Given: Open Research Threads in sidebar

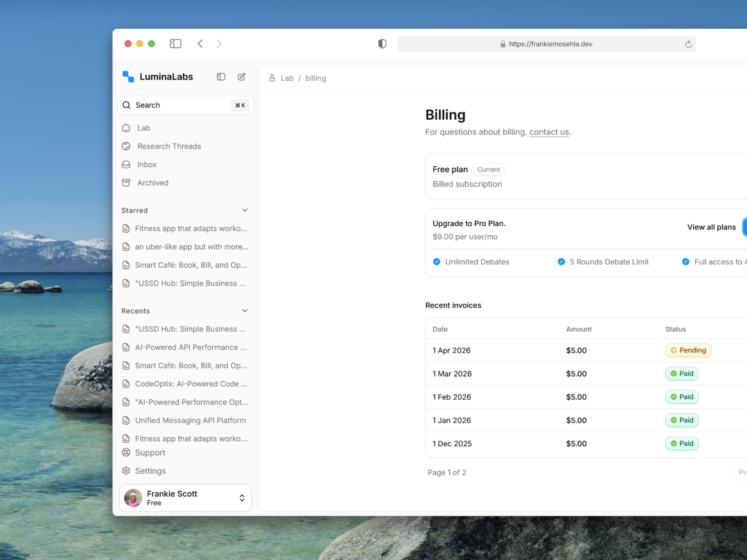Looking at the screenshot, I should (x=185, y=146).
